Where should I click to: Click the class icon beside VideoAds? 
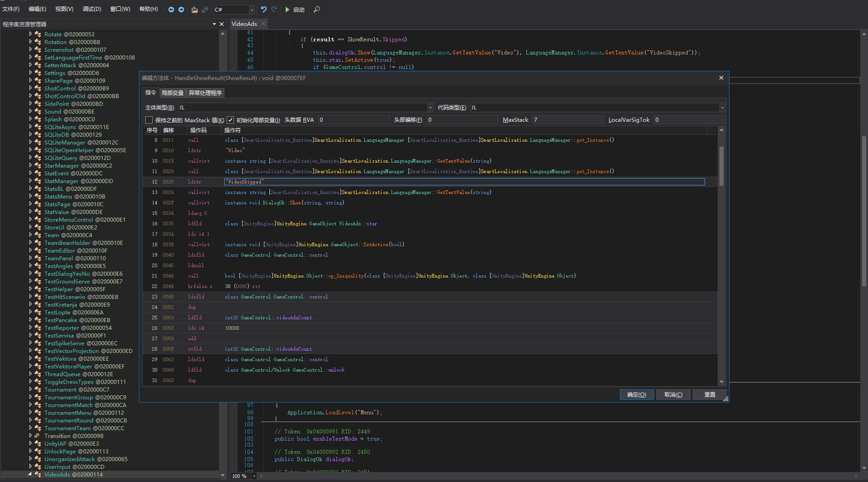click(38, 474)
